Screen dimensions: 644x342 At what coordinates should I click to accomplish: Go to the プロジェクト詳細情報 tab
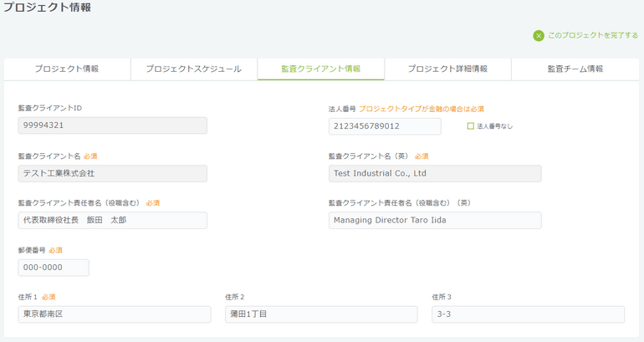(x=447, y=69)
